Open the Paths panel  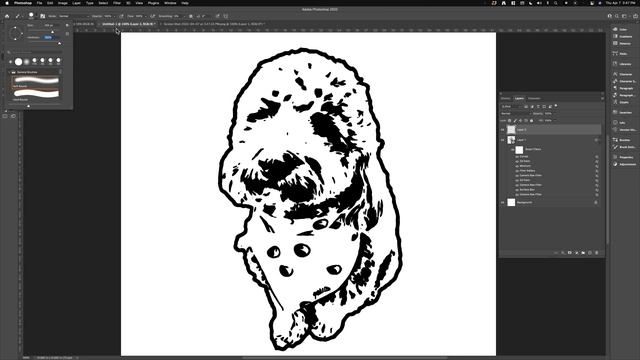[x=620, y=53]
